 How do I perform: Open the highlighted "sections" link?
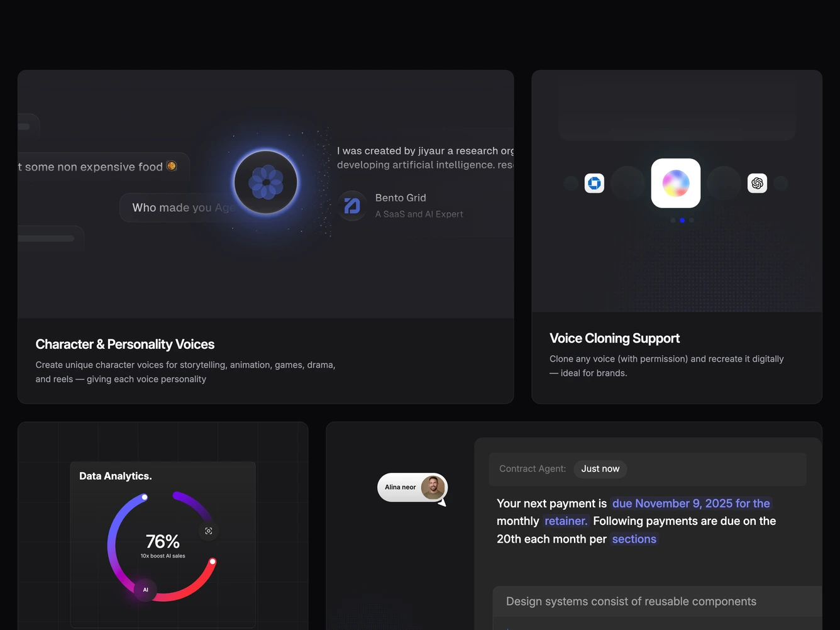(x=634, y=539)
